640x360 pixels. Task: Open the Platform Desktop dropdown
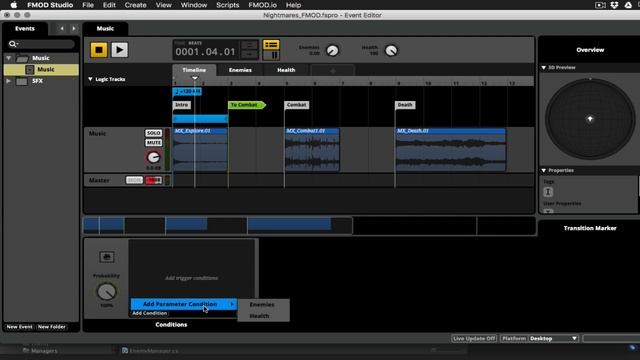tap(553, 338)
